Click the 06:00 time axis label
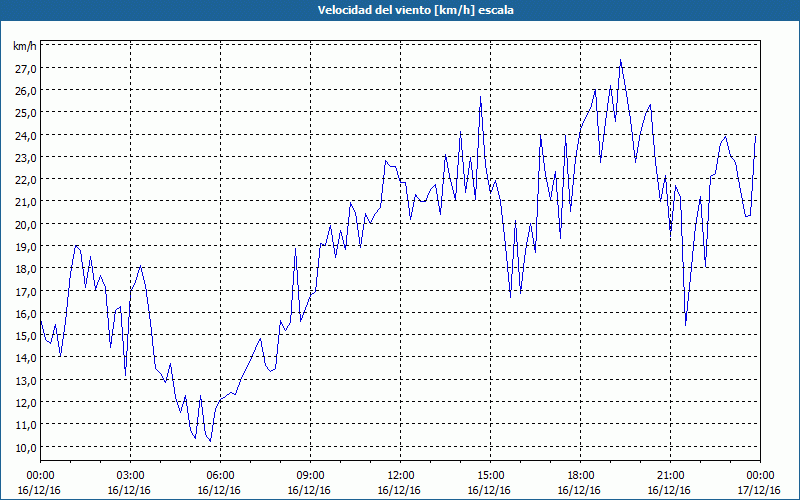Image resolution: width=800 pixels, height=500 pixels. [220, 476]
